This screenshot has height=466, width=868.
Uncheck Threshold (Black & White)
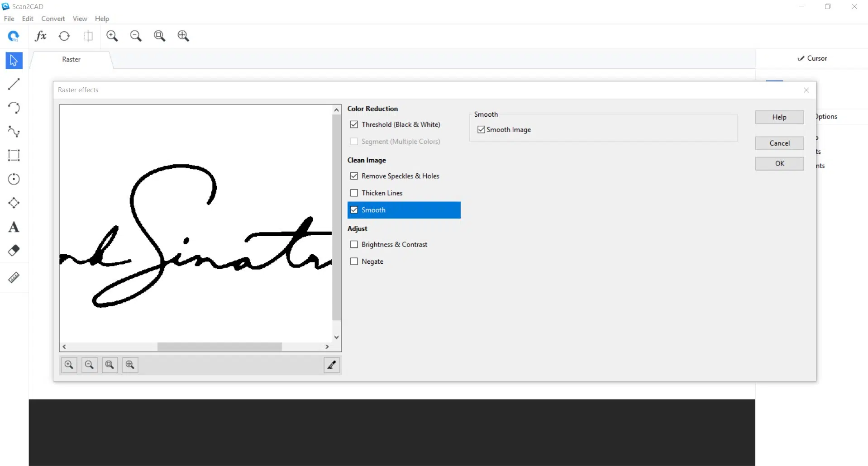(x=354, y=124)
